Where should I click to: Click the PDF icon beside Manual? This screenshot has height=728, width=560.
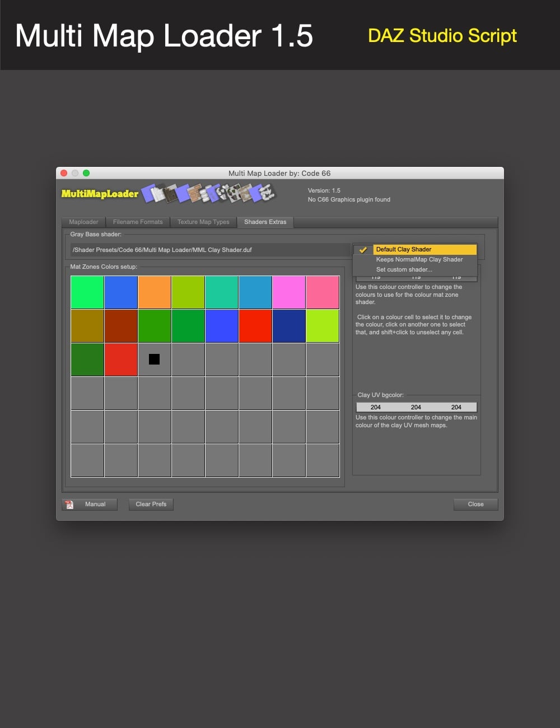tap(69, 504)
